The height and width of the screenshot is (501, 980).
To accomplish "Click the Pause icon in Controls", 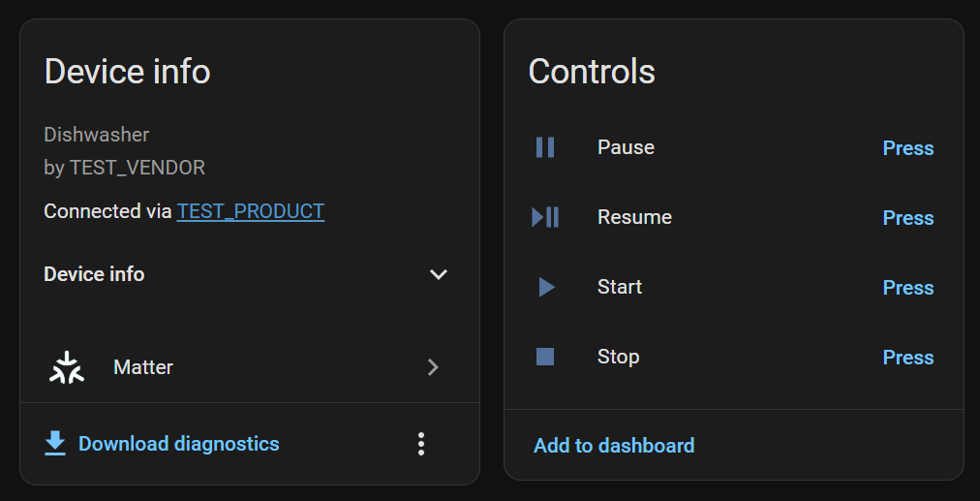I will click(545, 147).
